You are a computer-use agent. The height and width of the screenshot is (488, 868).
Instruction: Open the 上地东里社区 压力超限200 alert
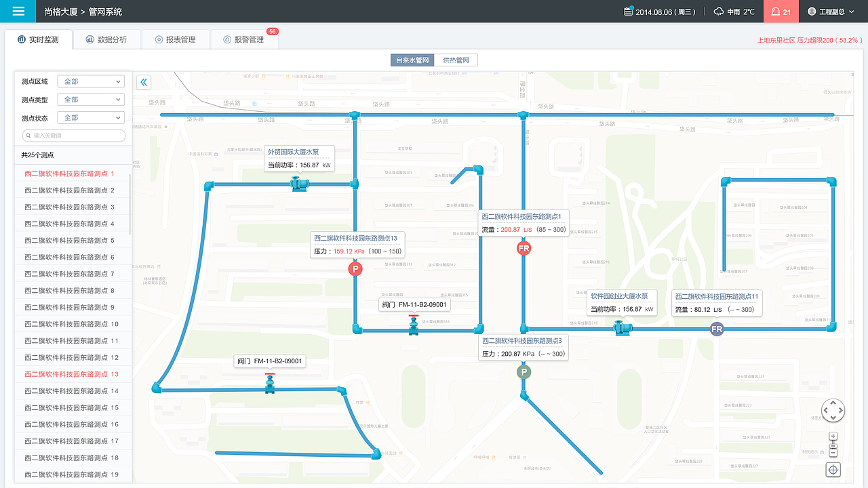(x=810, y=40)
